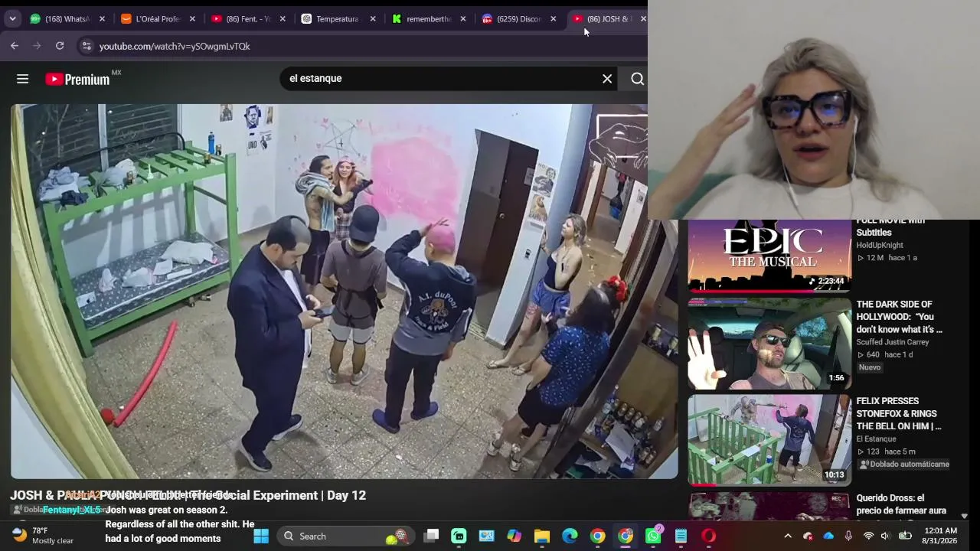
Task: Open the tab search dropdown arrow
Action: coord(12,18)
